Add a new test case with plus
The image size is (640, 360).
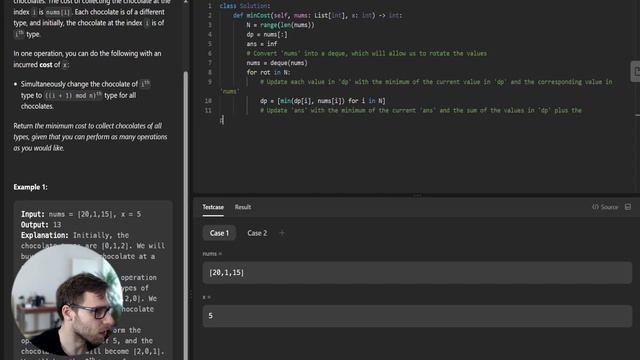pos(282,233)
